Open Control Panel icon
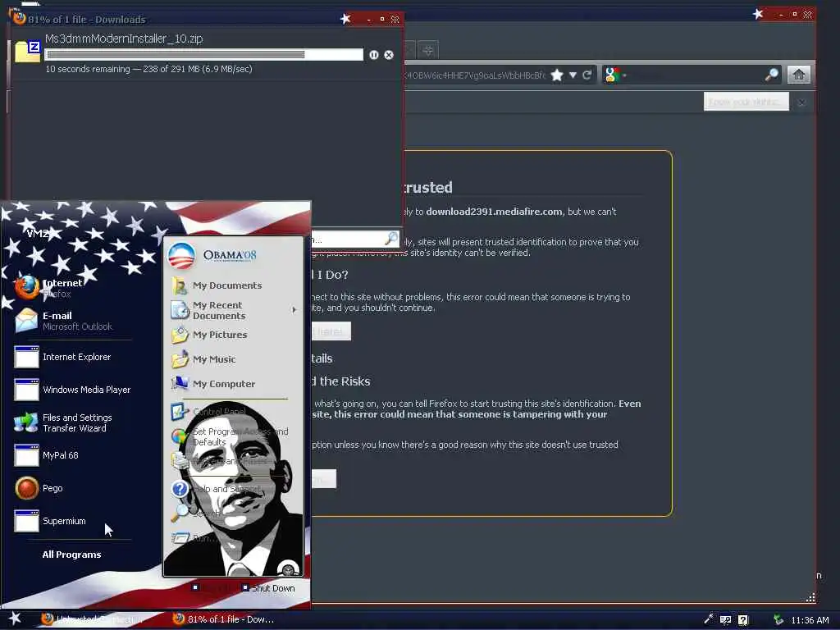The image size is (840, 630). (x=179, y=412)
